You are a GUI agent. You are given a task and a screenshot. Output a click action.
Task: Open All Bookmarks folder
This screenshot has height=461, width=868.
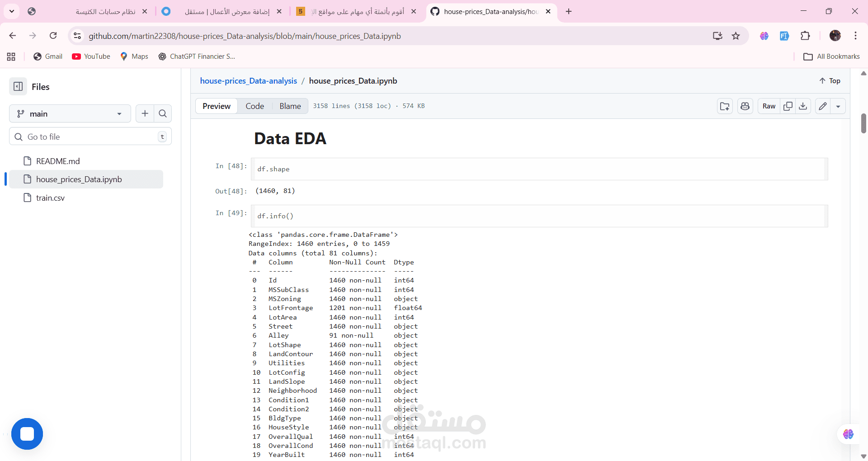pos(831,56)
